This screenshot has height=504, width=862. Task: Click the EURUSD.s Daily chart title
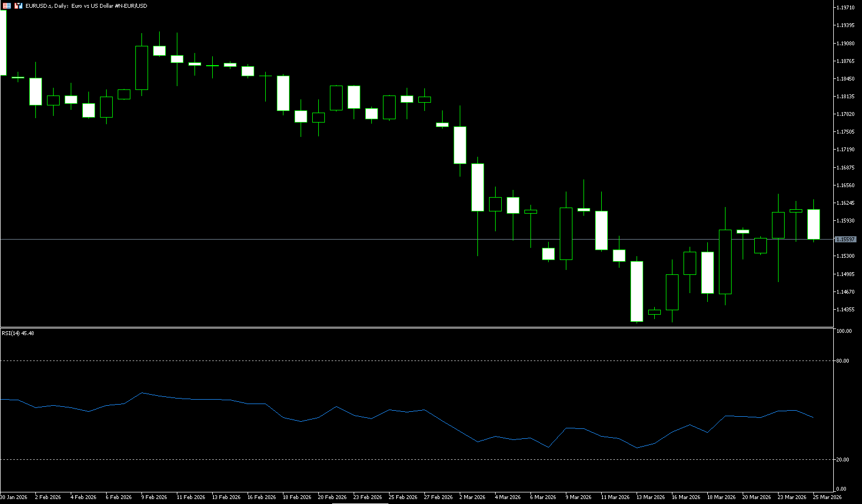tap(86, 6)
